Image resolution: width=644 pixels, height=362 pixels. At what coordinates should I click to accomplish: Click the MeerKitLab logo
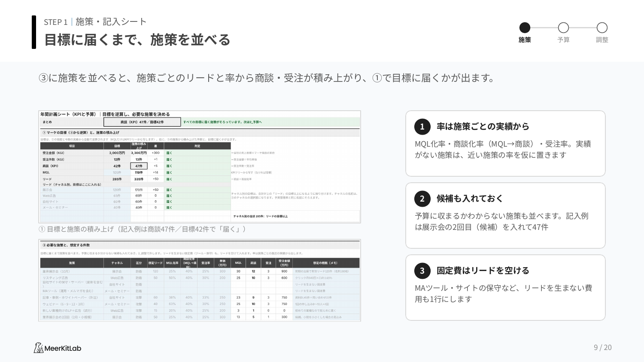(x=58, y=348)
